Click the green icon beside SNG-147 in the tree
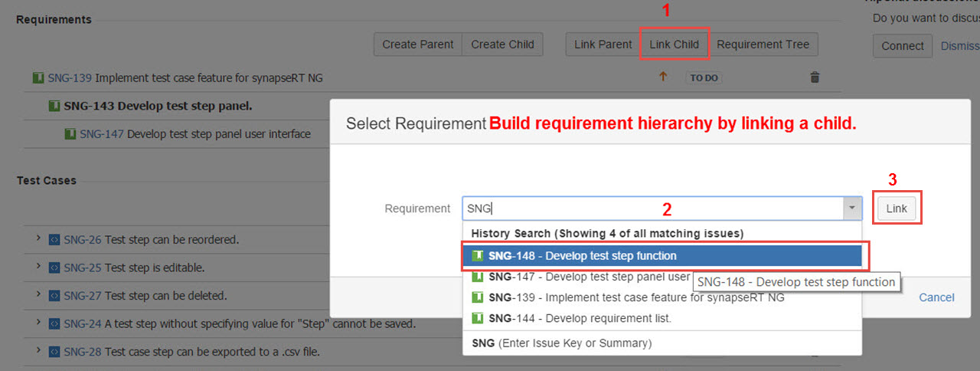980x371 pixels. click(70, 134)
